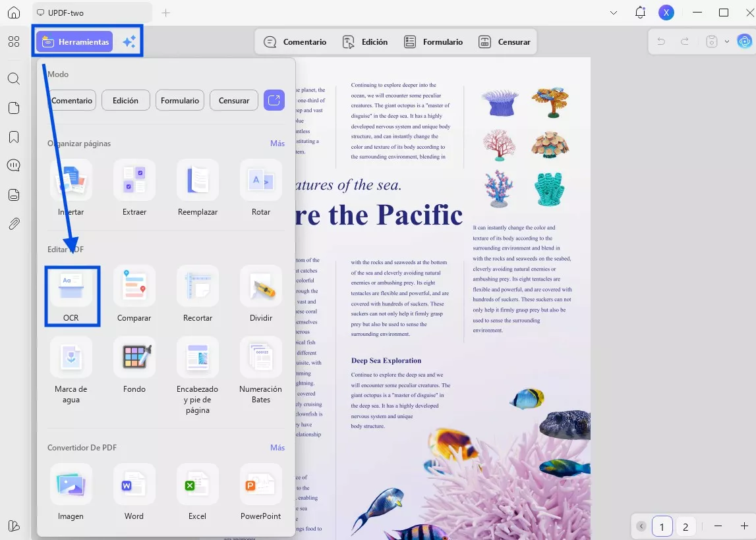Convert PDF to Imagen

click(x=71, y=493)
